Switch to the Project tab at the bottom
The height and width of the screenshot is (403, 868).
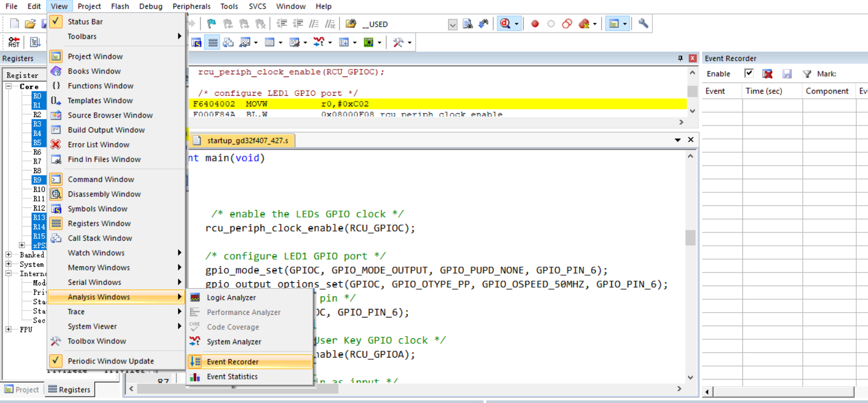point(22,390)
